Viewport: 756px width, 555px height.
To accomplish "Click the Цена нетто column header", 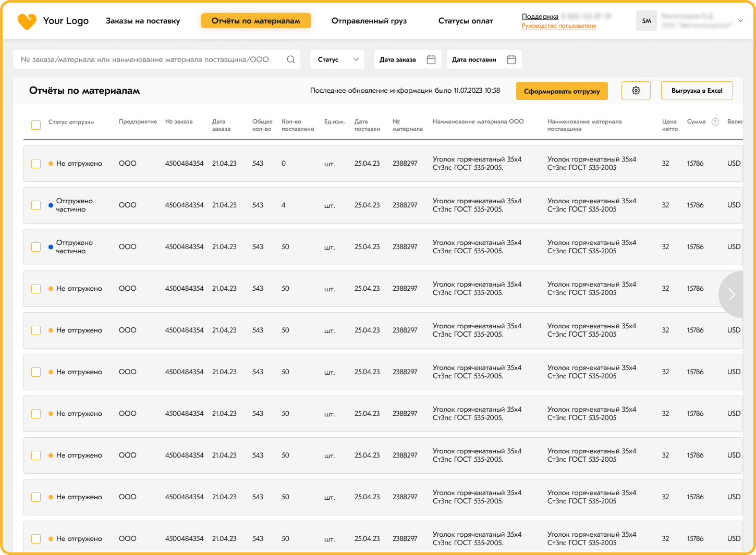I will coord(670,125).
